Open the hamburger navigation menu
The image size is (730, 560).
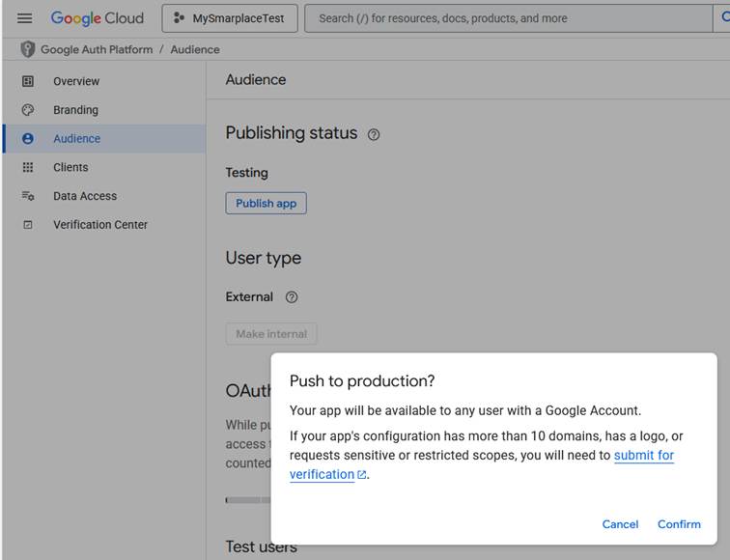pyautogui.click(x=25, y=18)
